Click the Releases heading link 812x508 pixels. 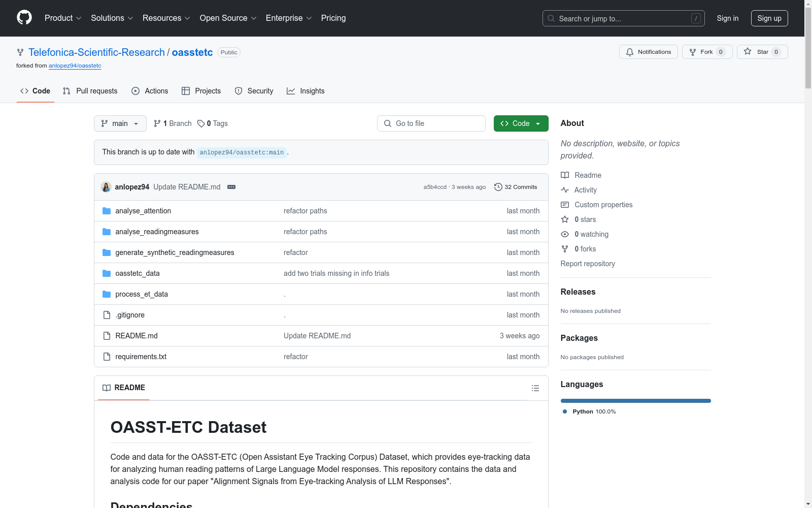coord(578,292)
